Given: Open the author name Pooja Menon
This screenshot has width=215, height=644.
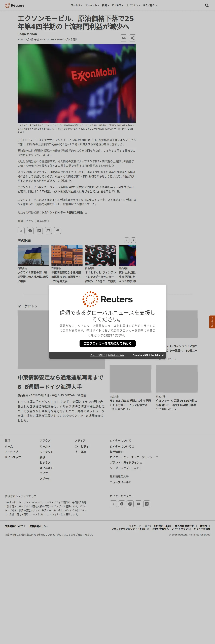Looking at the screenshot, I should tap(27, 34).
